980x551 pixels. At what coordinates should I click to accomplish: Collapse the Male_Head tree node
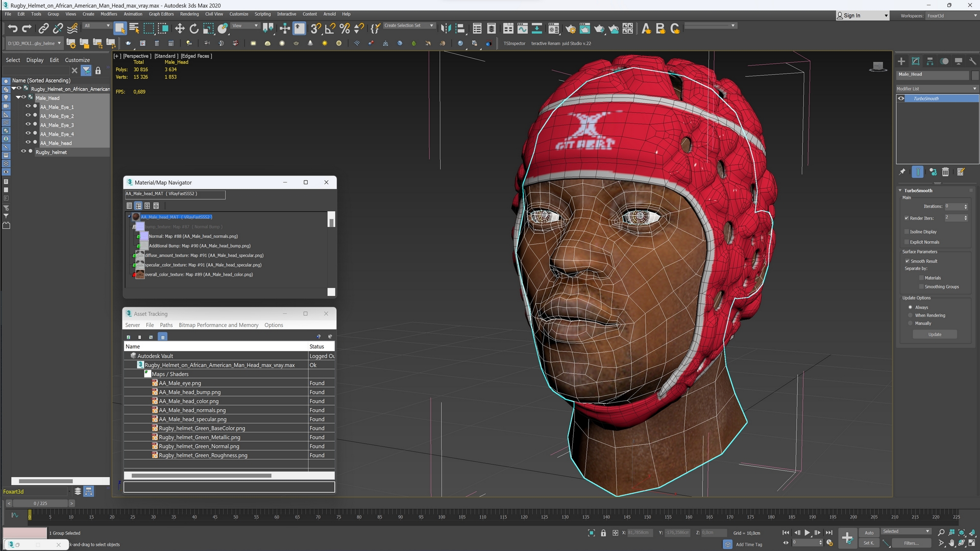pyautogui.click(x=18, y=97)
